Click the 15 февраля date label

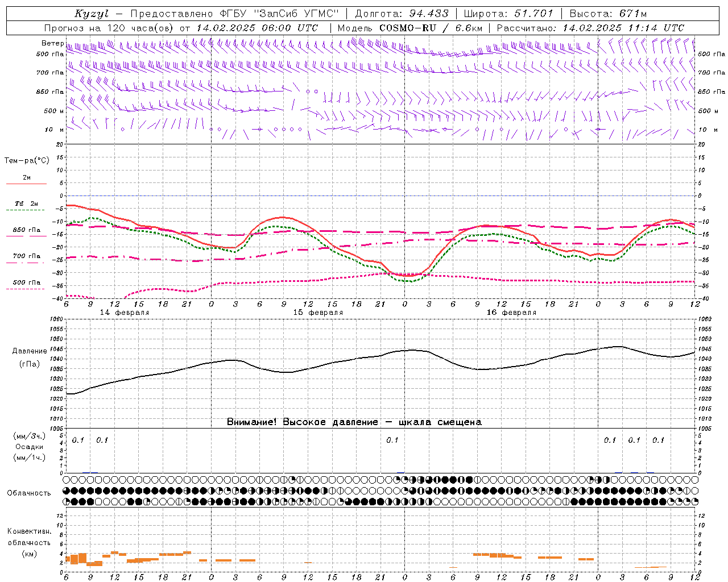click(x=318, y=313)
